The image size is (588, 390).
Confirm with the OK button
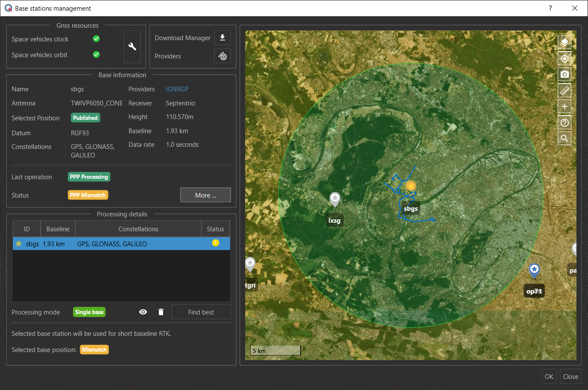coord(549,376)
